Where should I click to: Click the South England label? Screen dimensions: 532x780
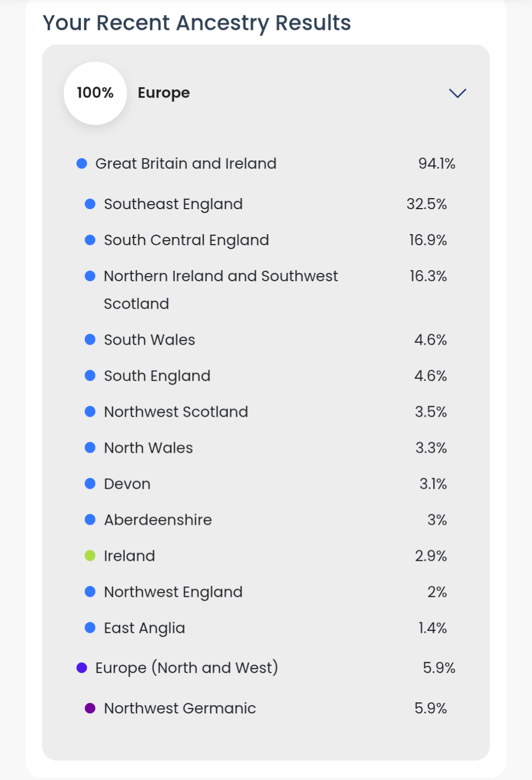(157, 376)
